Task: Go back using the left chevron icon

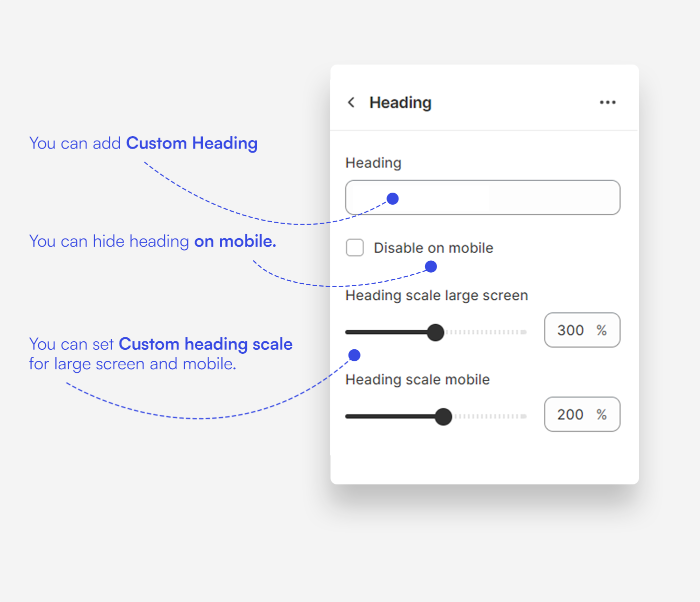Action: click(x=351, y=103)
